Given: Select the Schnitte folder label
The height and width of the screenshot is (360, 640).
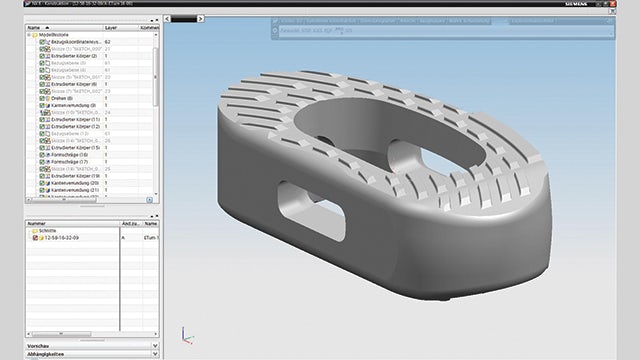Looking at the screenshot, I should pyautogui.click(x=47, y=231).
